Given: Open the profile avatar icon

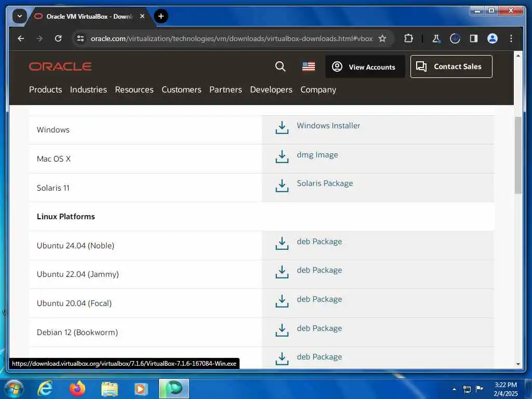Looking at the screenshot, I should point(493,38).
